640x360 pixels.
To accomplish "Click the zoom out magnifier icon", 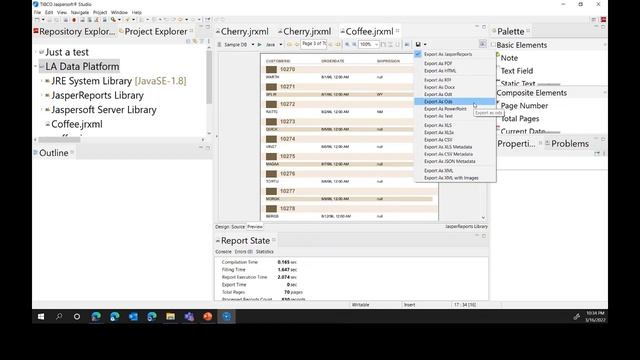I will coord(354,44).
